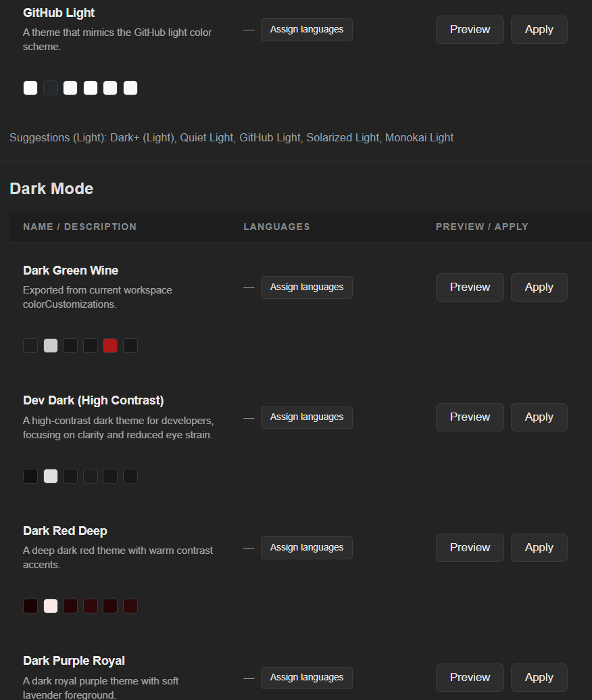Screen dimensions: 592x700
Task: Apply the Dark Purple Royal theme
Action: coord(539,677)
